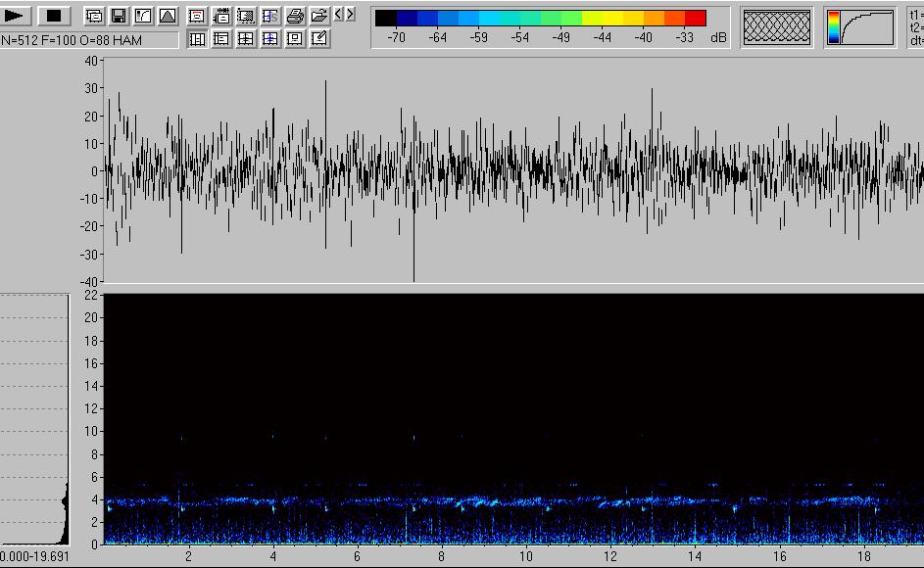Click the dotted selection rectangle icon
The width and height of the screenshot is (924, 568).
click(x=246, y=16)
